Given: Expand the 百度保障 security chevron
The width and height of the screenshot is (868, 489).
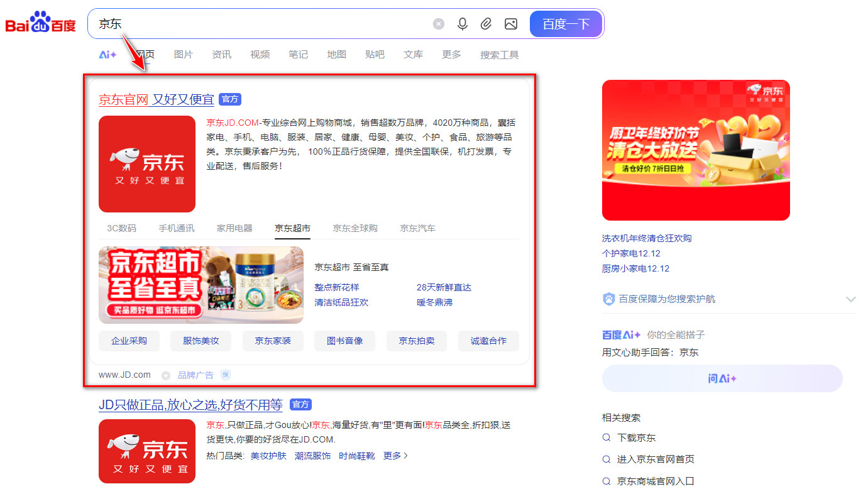Looking at the screenshot, I should click(x=850, y=299).
